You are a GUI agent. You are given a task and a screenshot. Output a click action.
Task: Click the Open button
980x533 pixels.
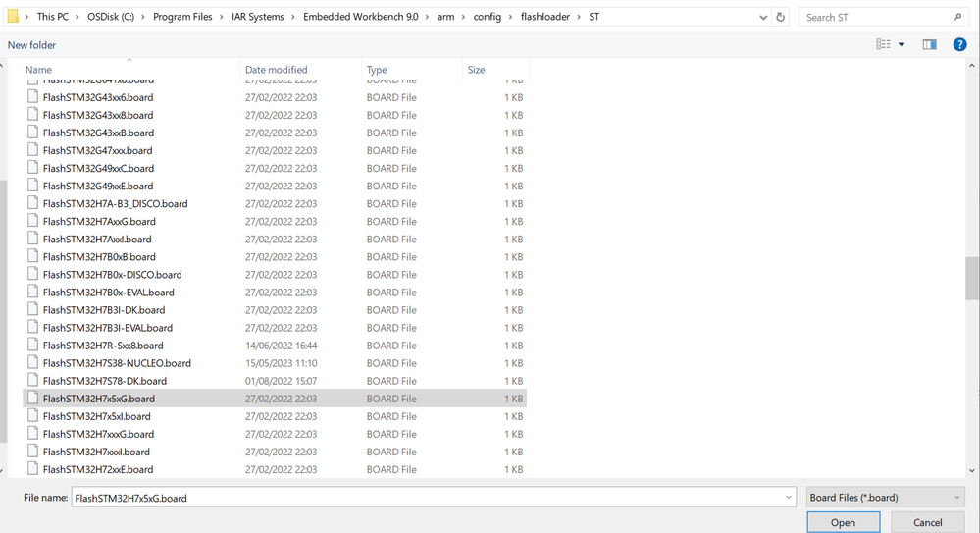click(x=843, y=522)
